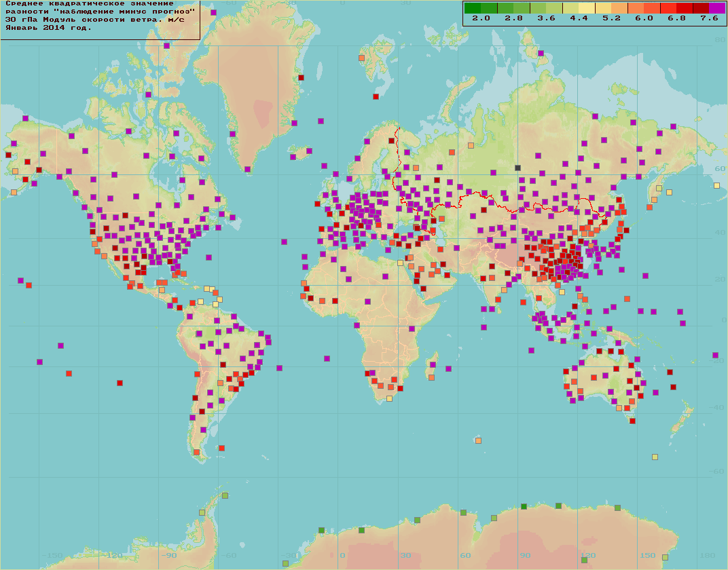Select the purple station marker in Hawaii
This screenshot has width=728, height=570.
pos(20,281)
